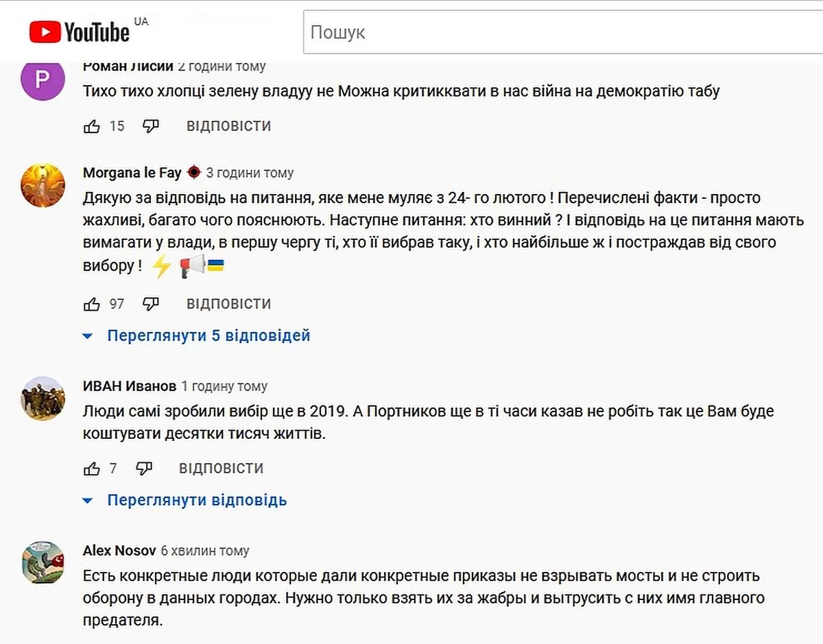Click the Morgana le Fay username

coord(132,173)
